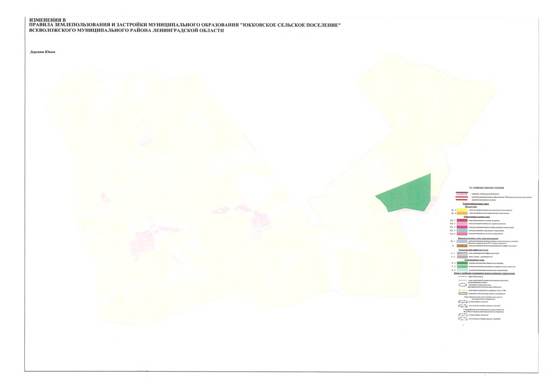
Task: Select the ОД-1 dark red swatch
Action: (462, 220)
